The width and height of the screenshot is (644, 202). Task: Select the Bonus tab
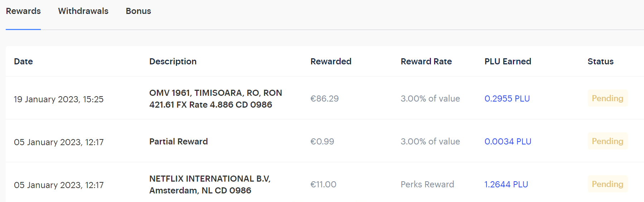[x=138, y=11]
